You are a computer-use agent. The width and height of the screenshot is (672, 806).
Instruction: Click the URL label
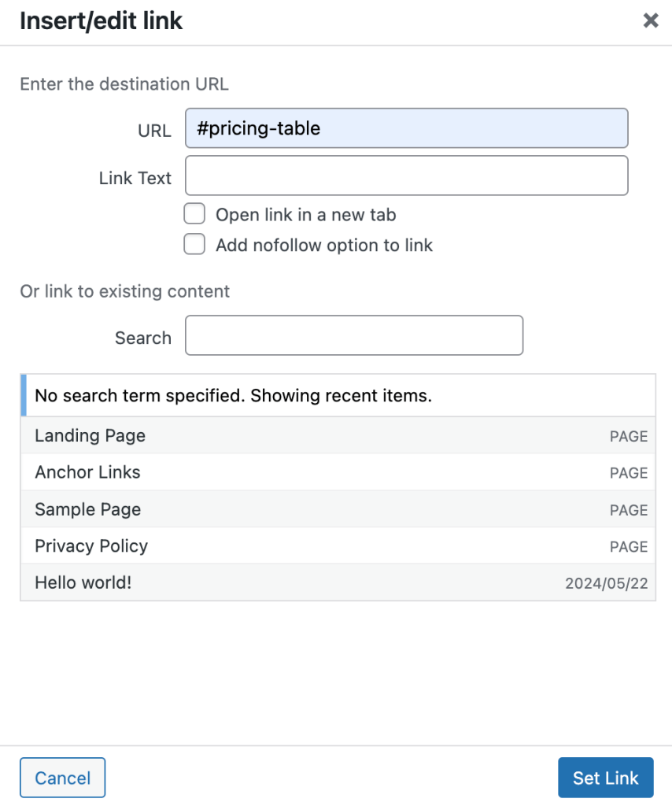coord(154,131)
